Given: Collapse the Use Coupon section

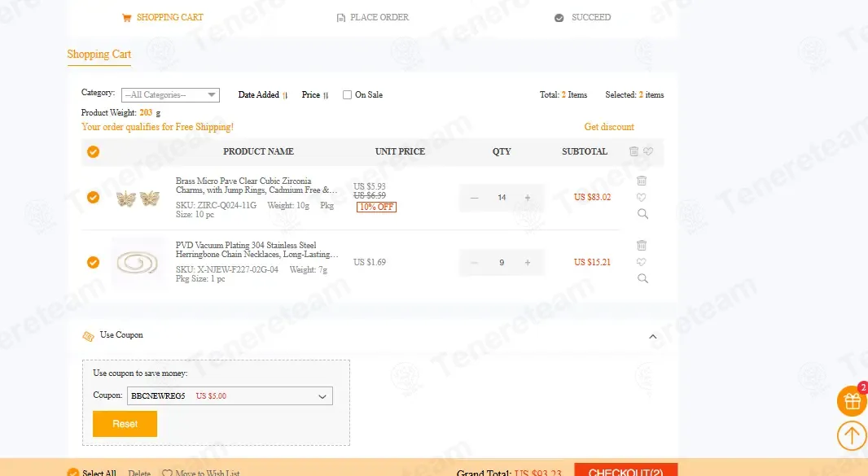Looking at the screenshot, I should pos(653,336).
